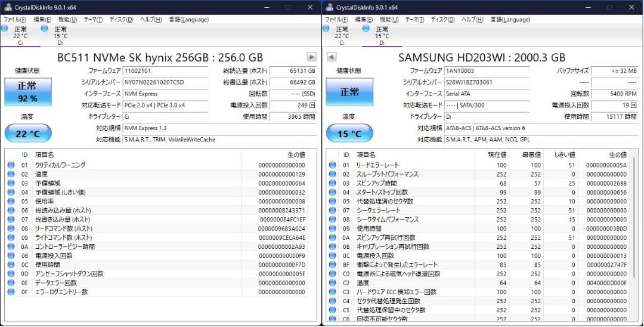Click 生の値 column header in left window
The image size is (644, 327).
(274, 155)
